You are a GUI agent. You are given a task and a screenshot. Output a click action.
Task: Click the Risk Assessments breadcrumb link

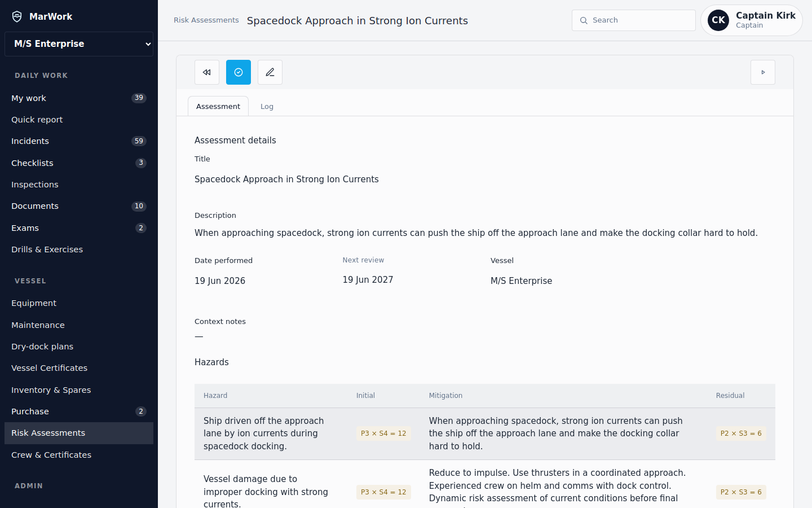click(x=206, y=20)
